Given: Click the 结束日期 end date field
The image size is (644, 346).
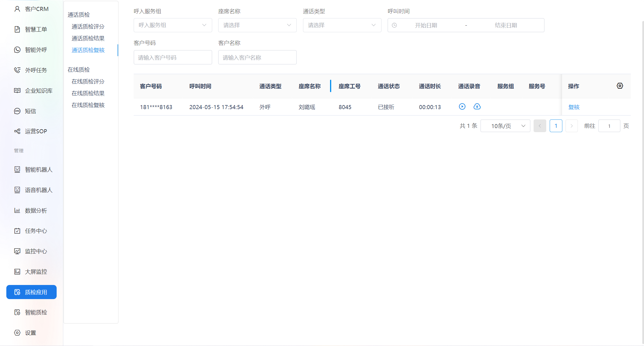Looking at the screenshot, I should click(506, 25).
